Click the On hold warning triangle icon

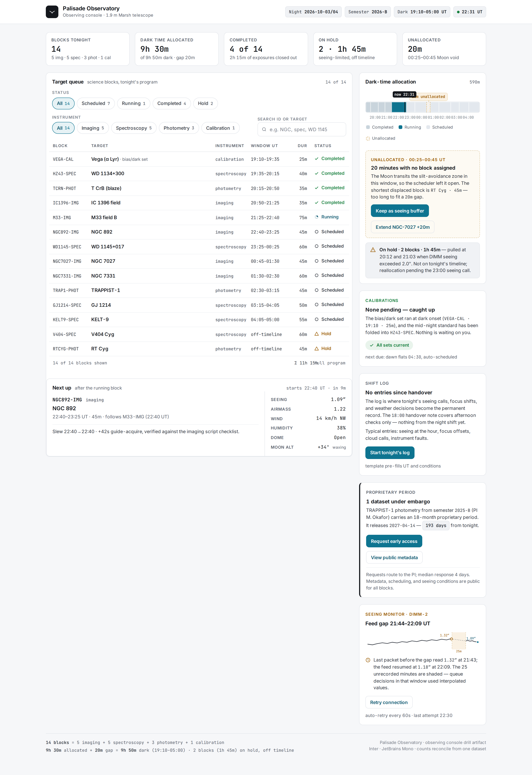(x=373, y=250)
